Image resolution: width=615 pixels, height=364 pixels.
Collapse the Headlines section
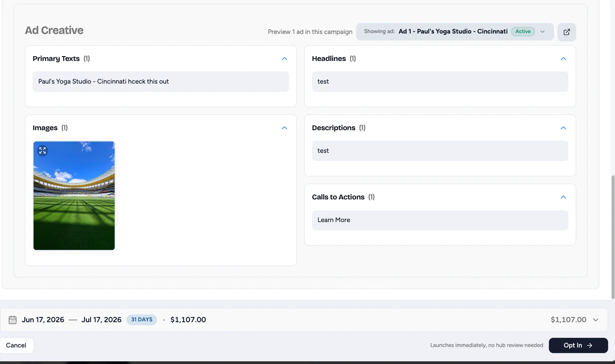pyautogui.click(x=563, y=58)
